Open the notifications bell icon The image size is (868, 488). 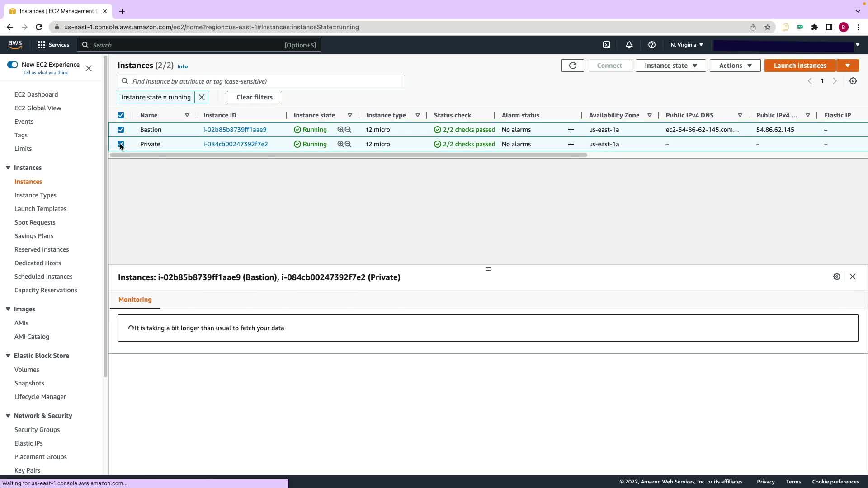tap(629, 45)
